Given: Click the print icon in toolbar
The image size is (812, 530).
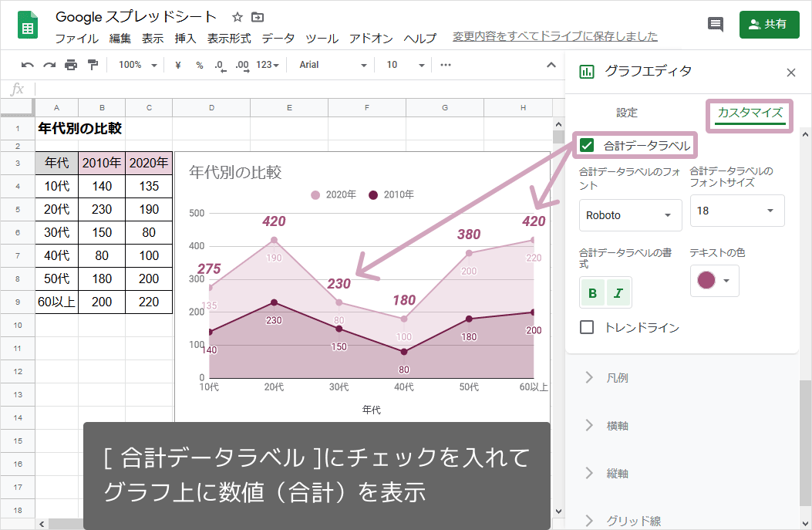Looking at the screenshot, I should [x=71, y=65].
